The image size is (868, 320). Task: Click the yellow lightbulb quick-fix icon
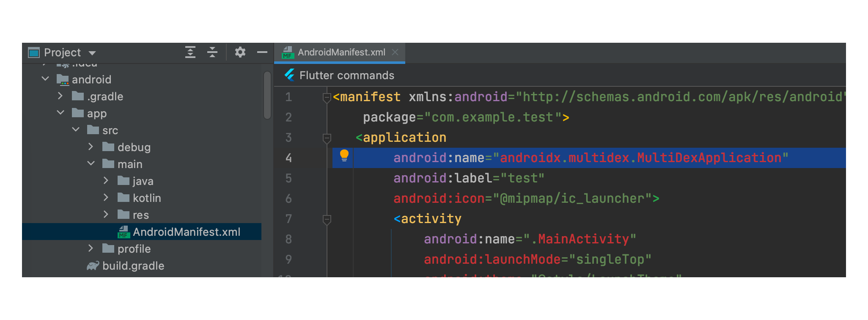pyautogui.click(x=344, y=156)
